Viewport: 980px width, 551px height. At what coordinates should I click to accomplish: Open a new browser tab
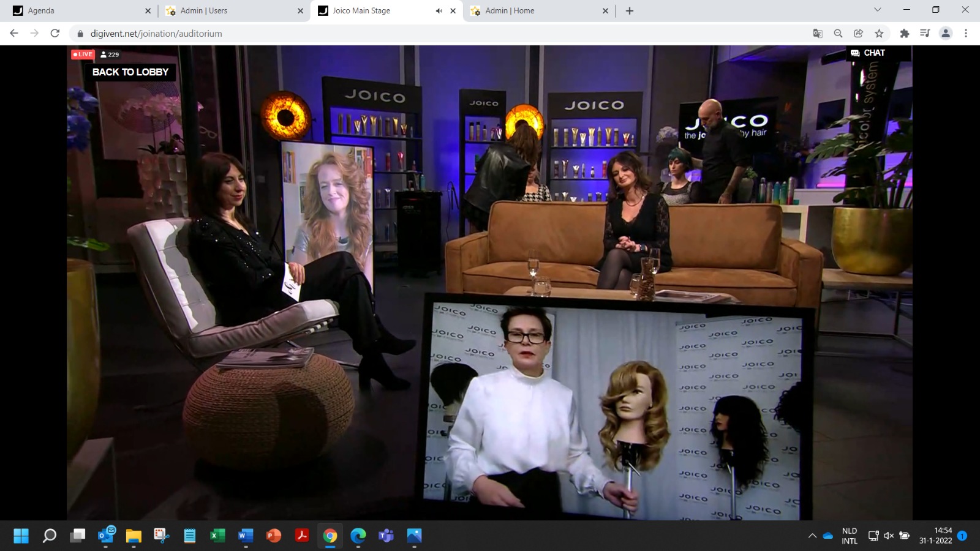pyautogui.click(x=630, y=11)
